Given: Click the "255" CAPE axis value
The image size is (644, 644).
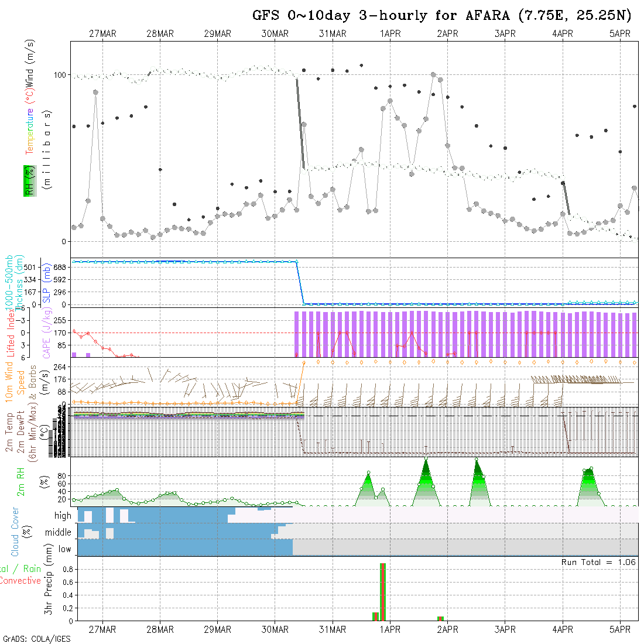Looking at the screenshot, I should click(x=60, y=320).
